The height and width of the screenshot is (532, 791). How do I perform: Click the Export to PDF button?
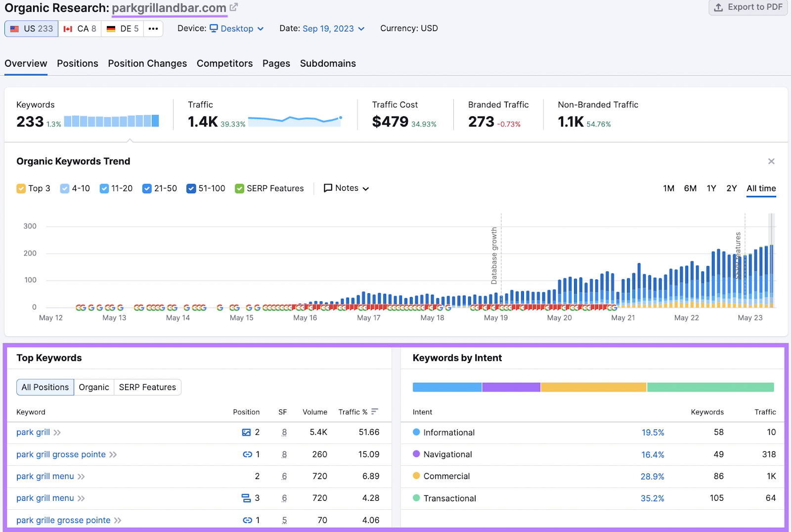tap(747, 7)
